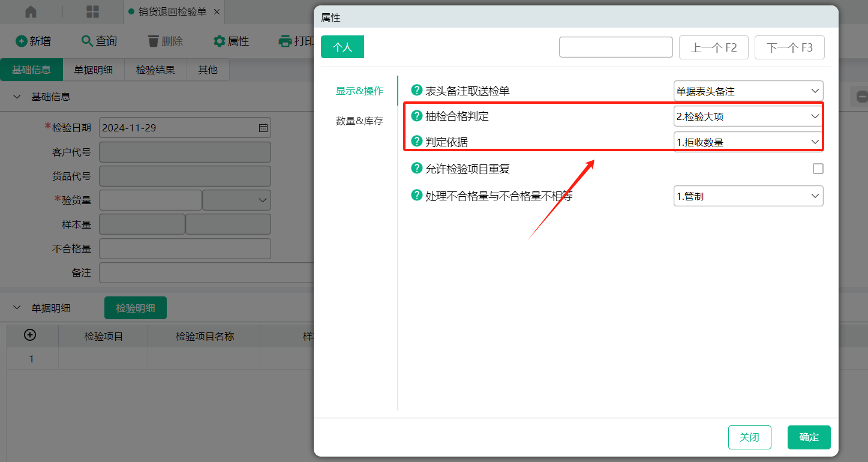
Task: Click the home icon in top bar
Action: click(31, 12)
